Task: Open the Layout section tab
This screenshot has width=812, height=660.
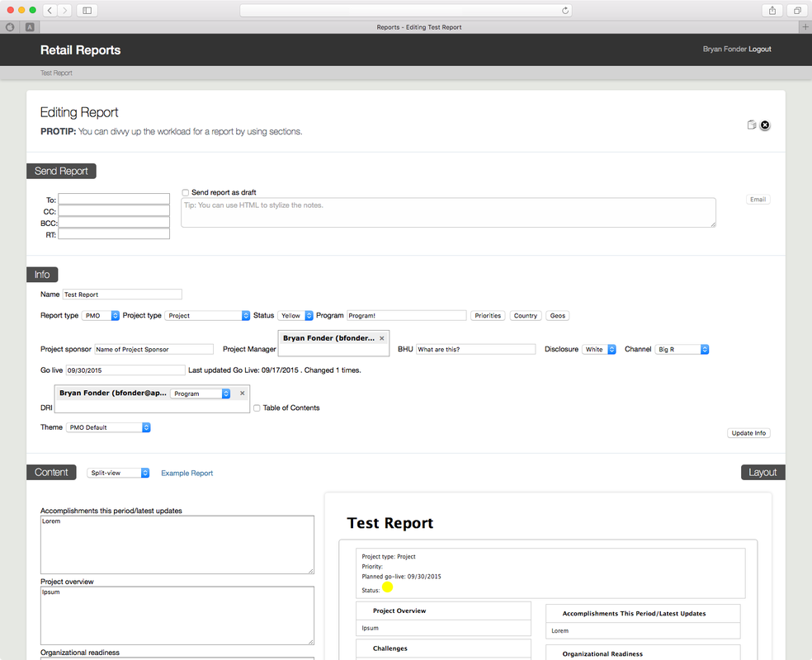Action: [x=762, y=472]
